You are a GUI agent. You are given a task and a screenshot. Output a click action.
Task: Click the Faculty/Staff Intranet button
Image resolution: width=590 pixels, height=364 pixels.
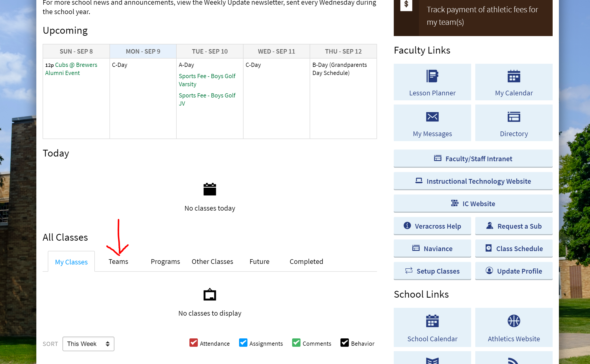473,159
